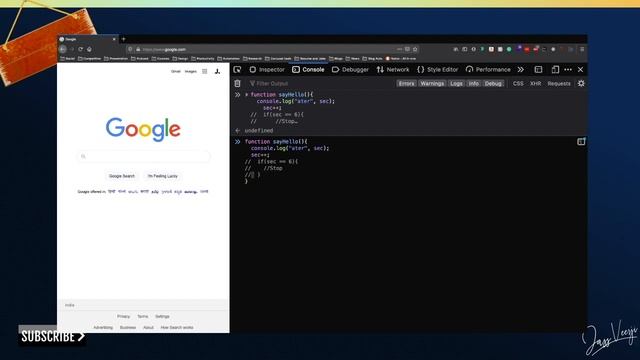Open the How Search works link

tap(177, 327)
